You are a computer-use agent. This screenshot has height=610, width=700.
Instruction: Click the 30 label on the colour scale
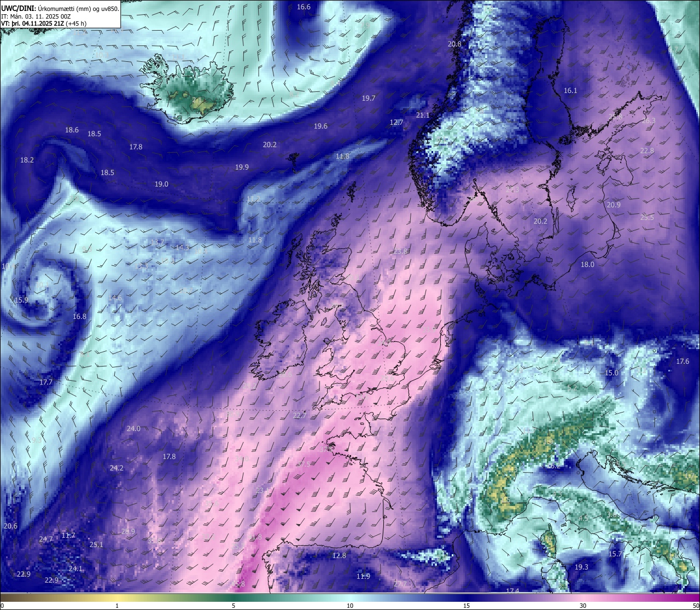[583, 606]
